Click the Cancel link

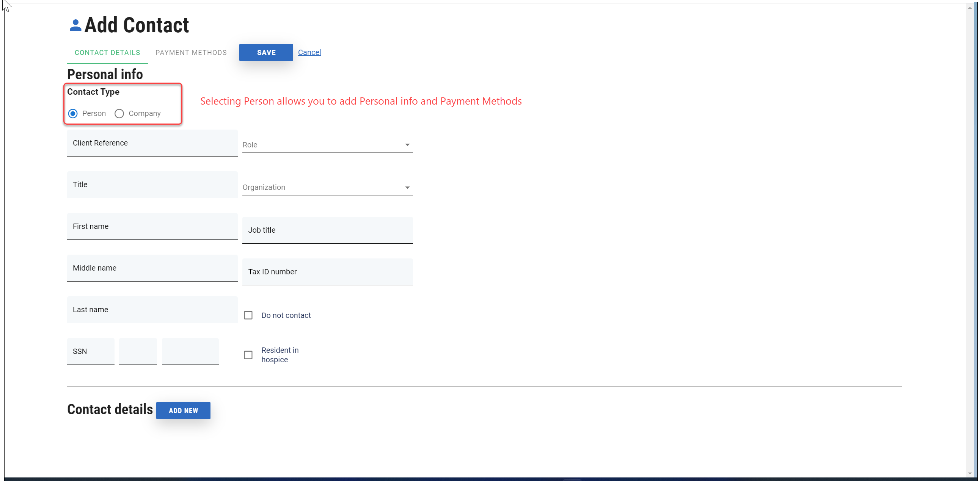point(309,52)
